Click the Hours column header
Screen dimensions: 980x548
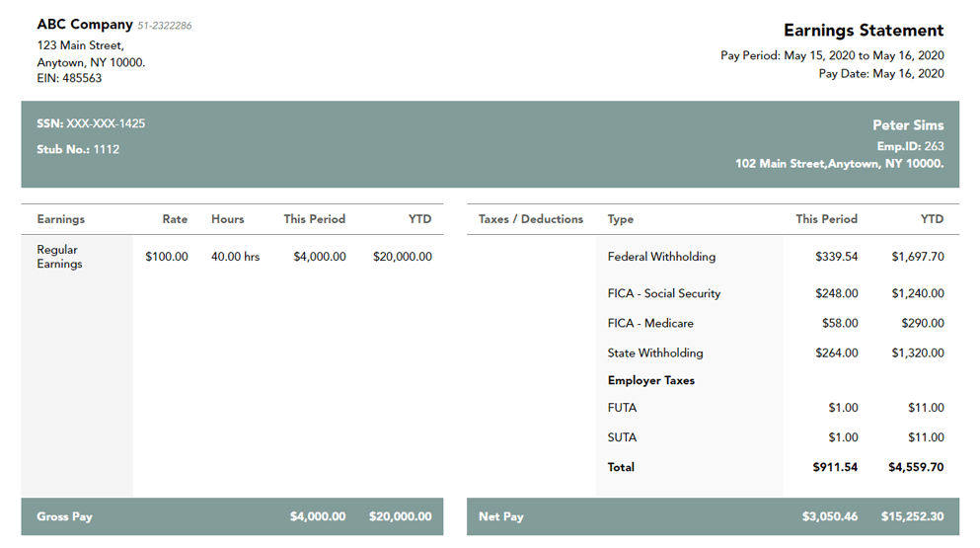pos(227,219)
